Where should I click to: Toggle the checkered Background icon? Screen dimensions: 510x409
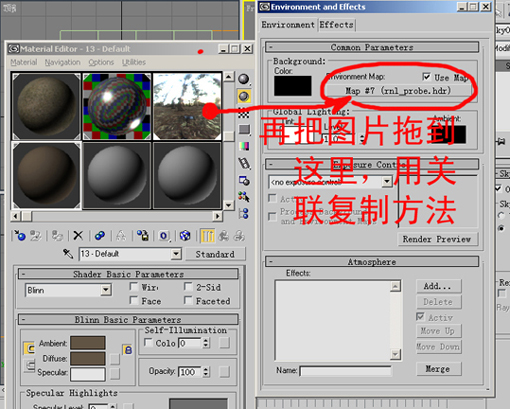[244, 113]
